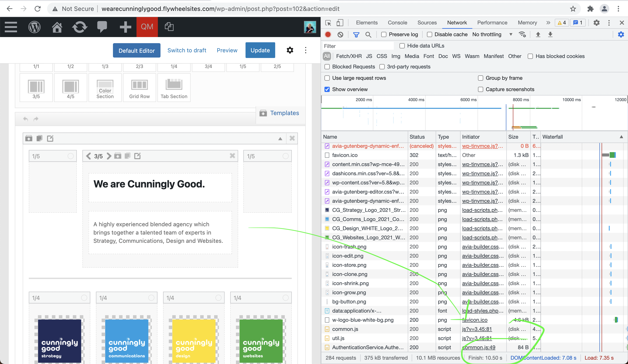Switch to Sources tab

tap(427, 23)
